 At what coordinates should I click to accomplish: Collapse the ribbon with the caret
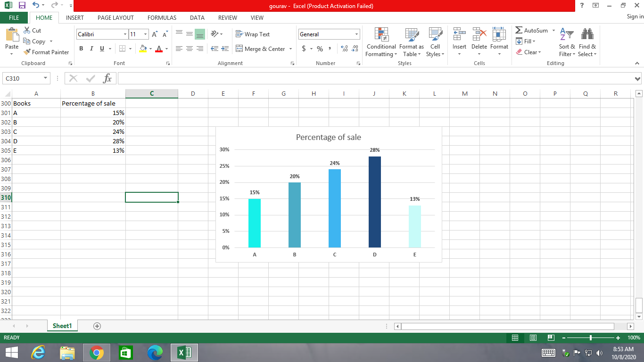[637, 63]
